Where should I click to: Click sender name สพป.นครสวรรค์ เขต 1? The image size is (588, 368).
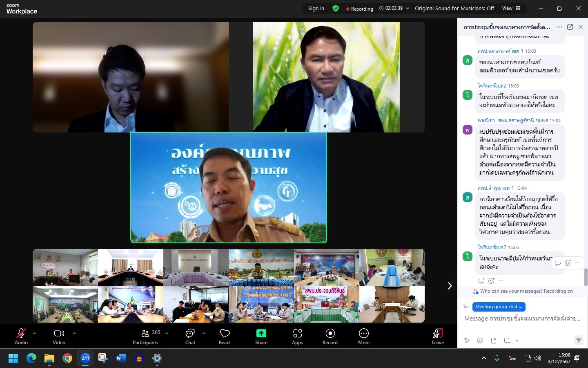pos(500,51)
